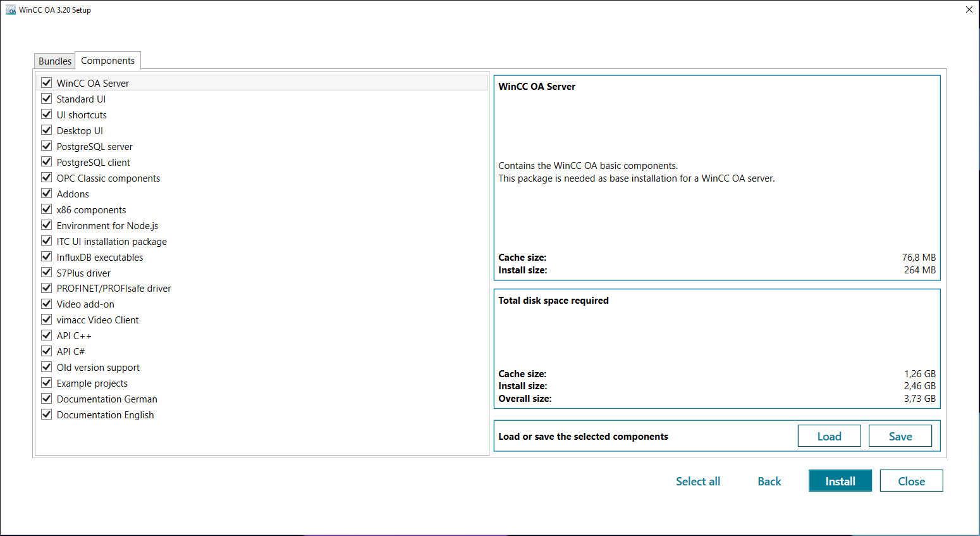Uncheck the InfluxDB executables component
The width and height of the screenshot is (980, 536).
tap(46, 257)
